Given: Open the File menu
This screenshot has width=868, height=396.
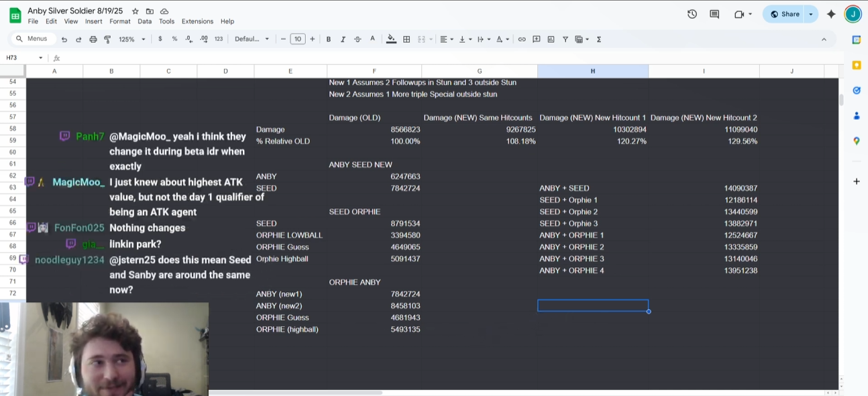Looking at the screenshot, I should pyautogui.click(x=33, y=21).
